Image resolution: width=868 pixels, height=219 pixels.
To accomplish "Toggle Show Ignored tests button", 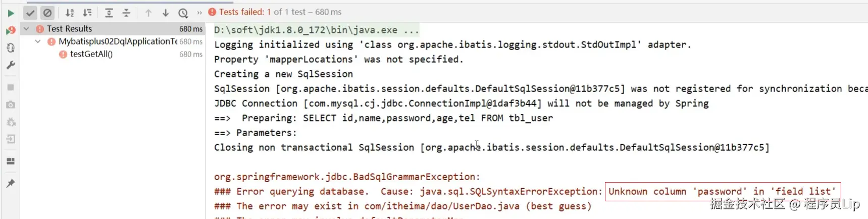I will click(x=47, y=13).
